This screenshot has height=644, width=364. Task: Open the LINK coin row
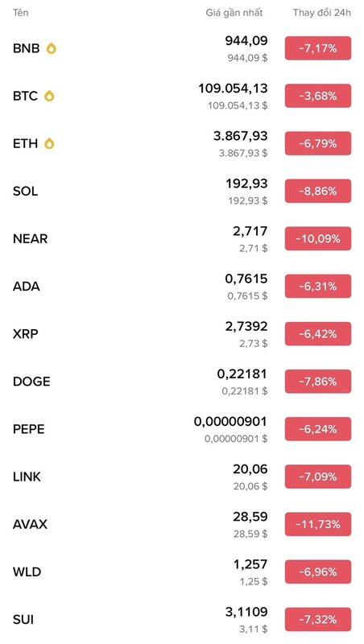pos(182,477)
